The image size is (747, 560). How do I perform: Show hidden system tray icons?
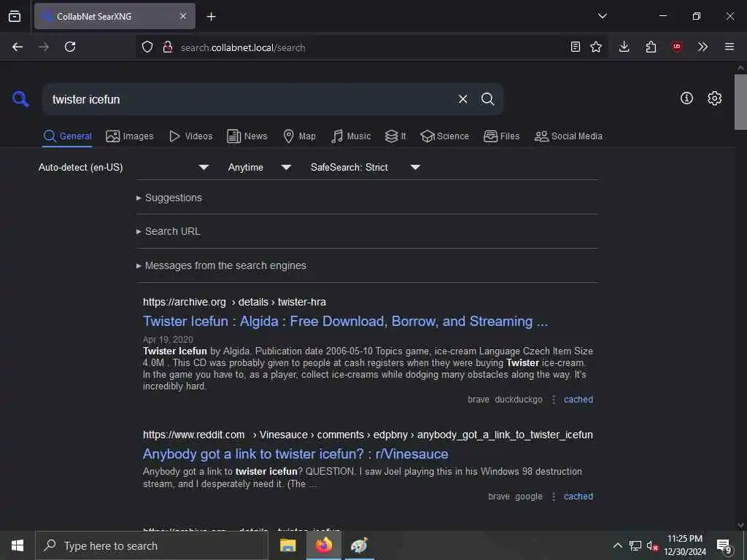(617, 545)
